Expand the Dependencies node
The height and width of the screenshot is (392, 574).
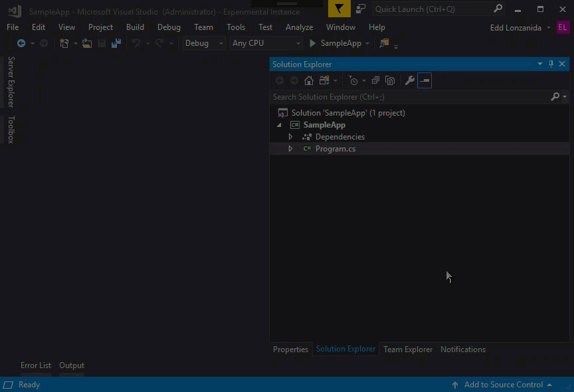290,137
